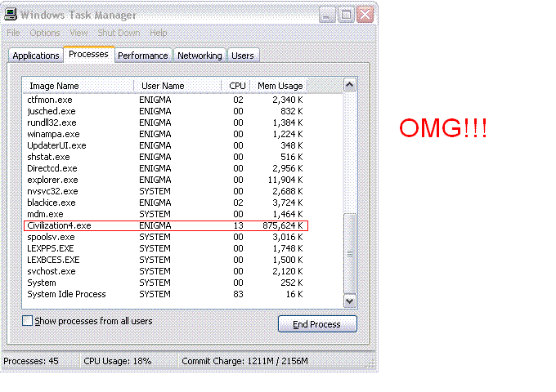The height and width of the screenshot is (392, 556).
Task: Sort by Image Name column header
Action: (x=78, y=86)
